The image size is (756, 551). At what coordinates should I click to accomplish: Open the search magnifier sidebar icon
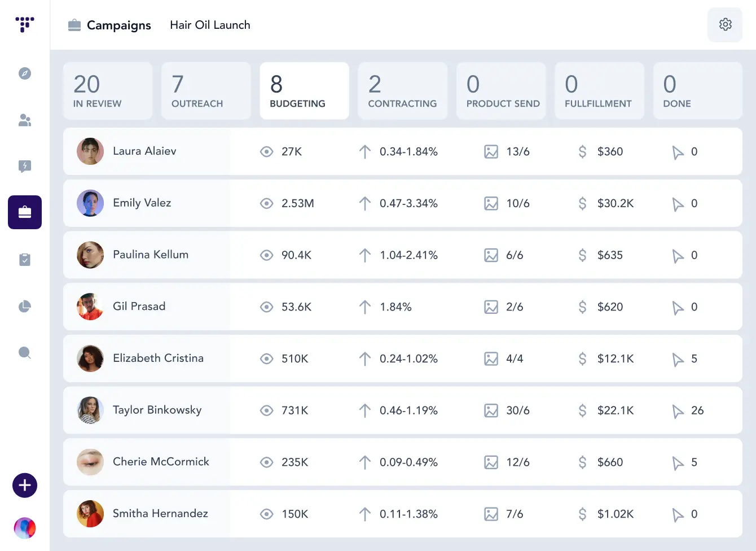(x=25, y=353)
